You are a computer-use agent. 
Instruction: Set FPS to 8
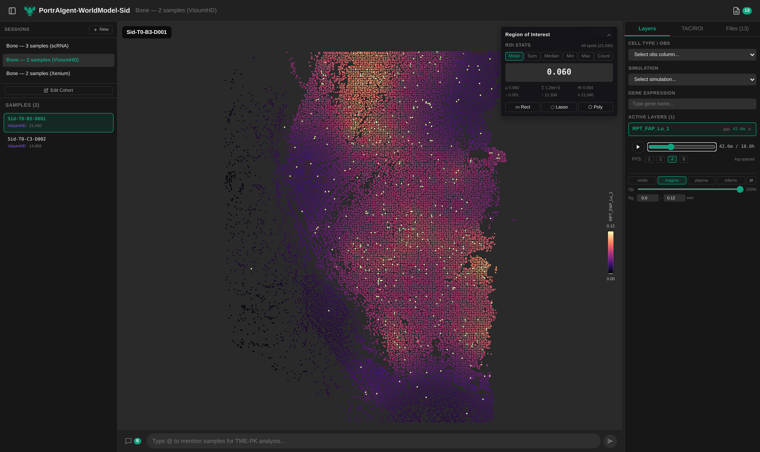[683, 159]
